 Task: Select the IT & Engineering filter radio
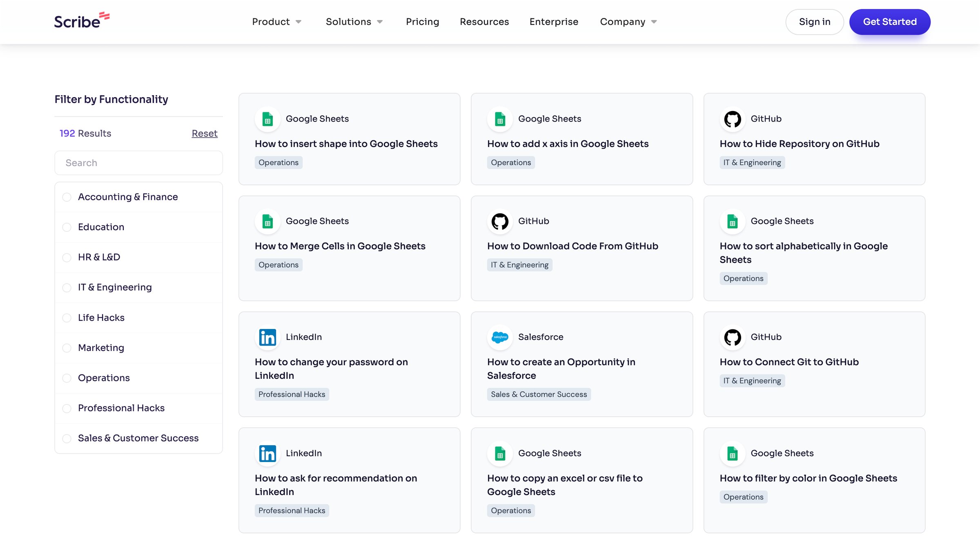coord(67,288)
